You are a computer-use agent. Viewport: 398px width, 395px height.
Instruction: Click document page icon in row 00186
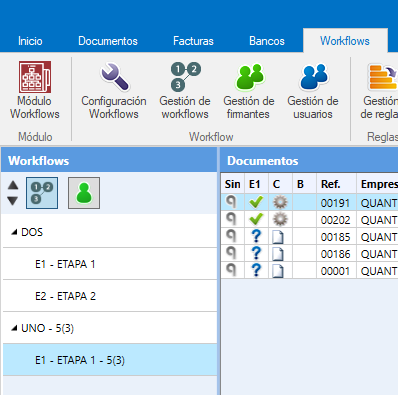tap(278, 254)
